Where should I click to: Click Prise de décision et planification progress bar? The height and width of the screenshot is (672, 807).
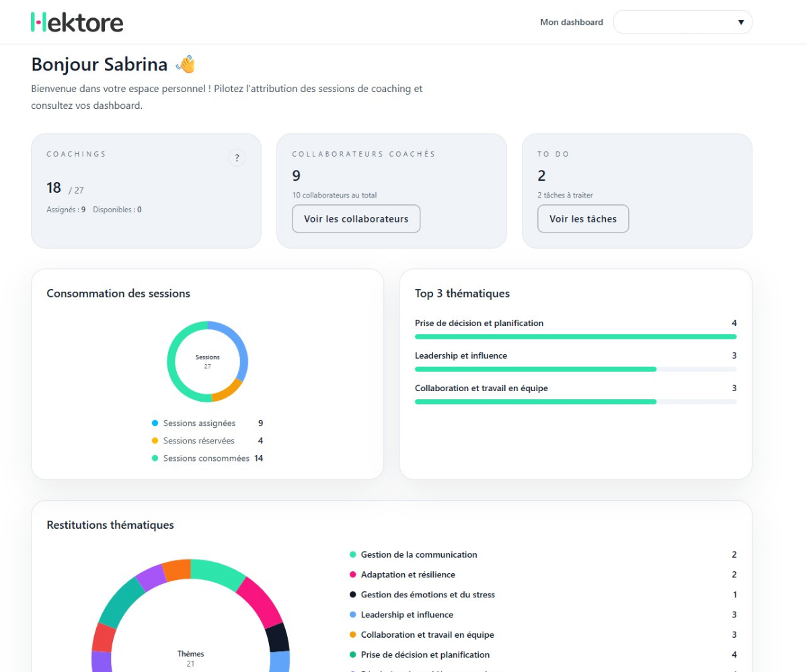pos(575,337)
